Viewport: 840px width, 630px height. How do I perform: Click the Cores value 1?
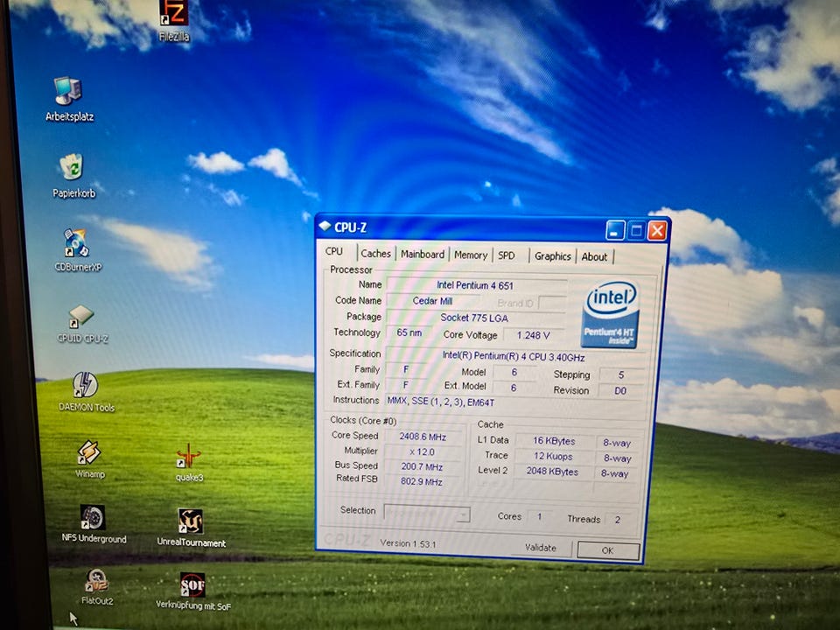pyautogui.click(x=540, y=516)
